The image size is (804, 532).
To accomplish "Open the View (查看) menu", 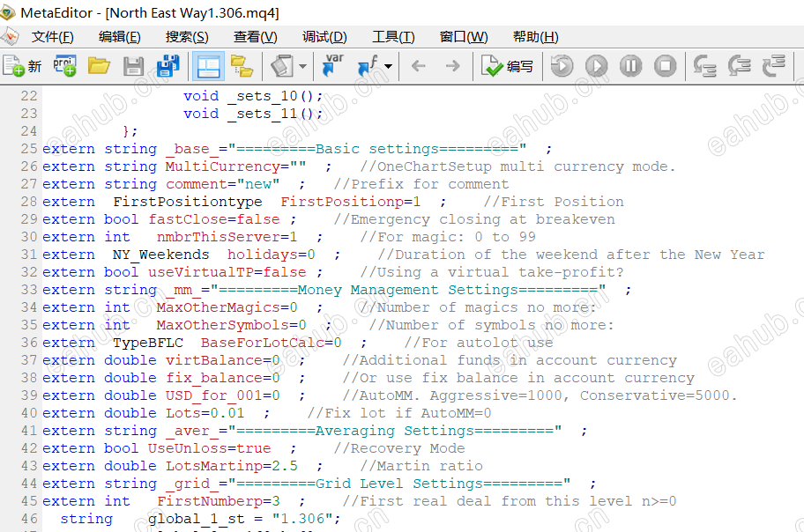I will pos(255,37).
